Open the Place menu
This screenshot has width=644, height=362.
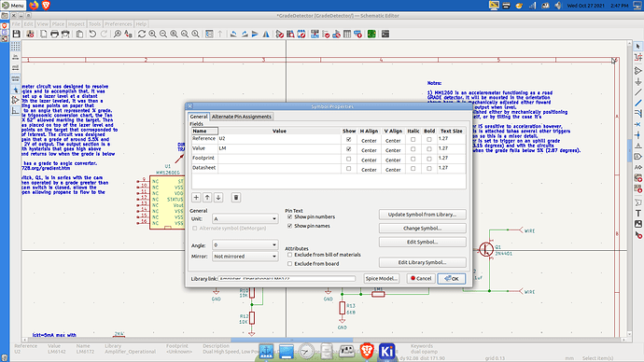point(58,24)
